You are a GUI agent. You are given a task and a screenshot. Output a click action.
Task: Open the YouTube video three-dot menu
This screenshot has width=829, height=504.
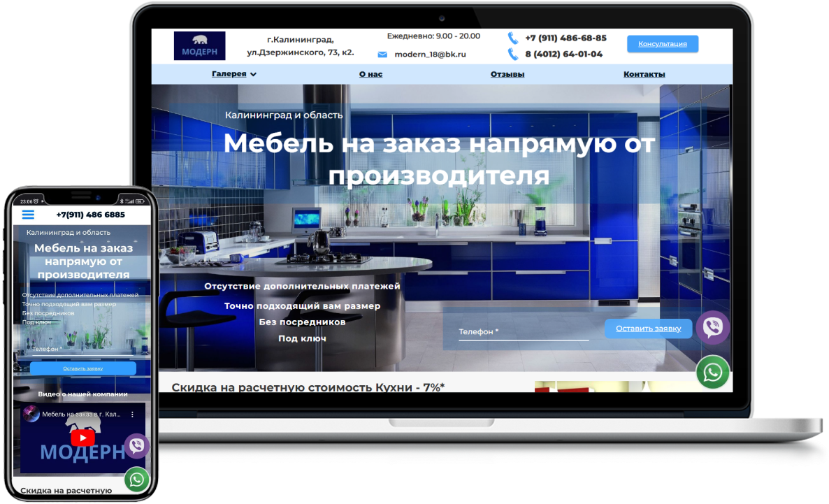click(132, 415)
